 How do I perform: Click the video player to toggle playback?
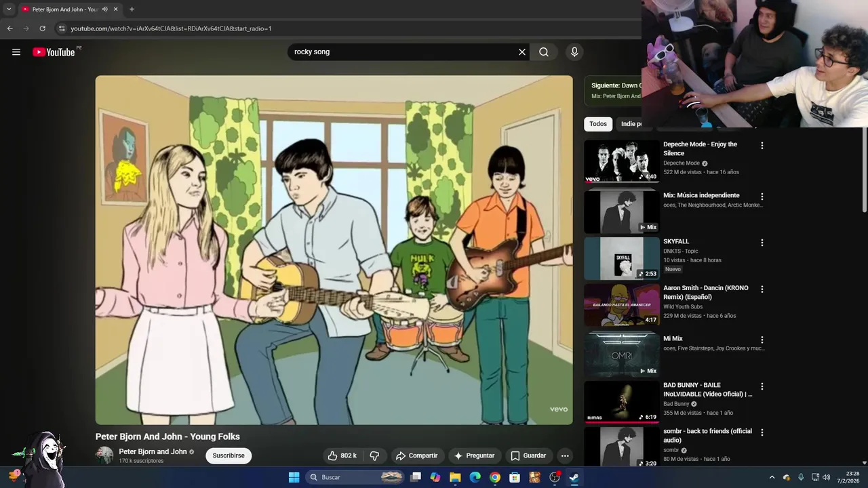click(x=334, y=250)
